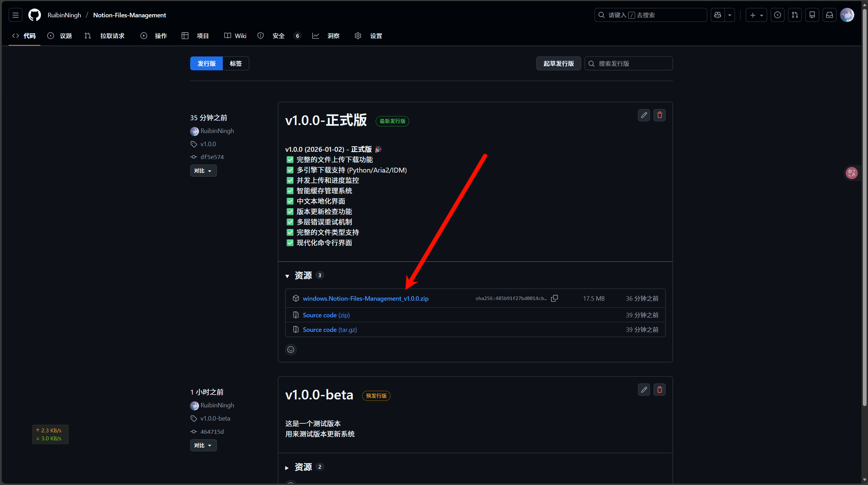The image size is (868, 485).
Task: Delete the v1.0.0-正式版 release via trash icon
Action: [659, 115]
